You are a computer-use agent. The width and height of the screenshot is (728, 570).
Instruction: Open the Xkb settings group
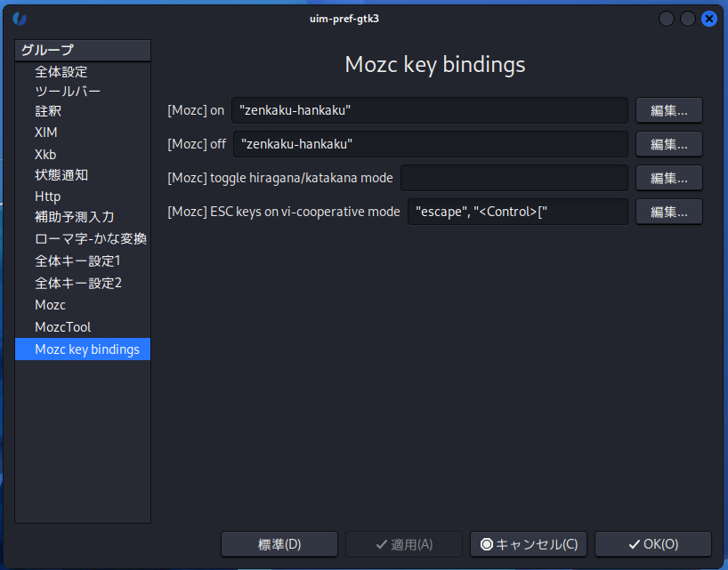pyautogui.click(x=83, y=155)
